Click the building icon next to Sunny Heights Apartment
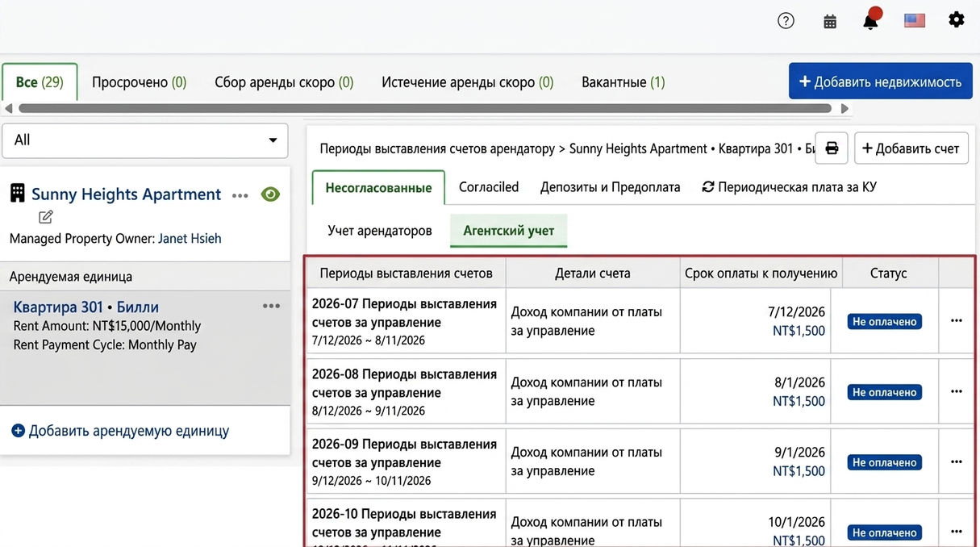The width and height of the screenshot is (980, 547). tap(17, 194)
